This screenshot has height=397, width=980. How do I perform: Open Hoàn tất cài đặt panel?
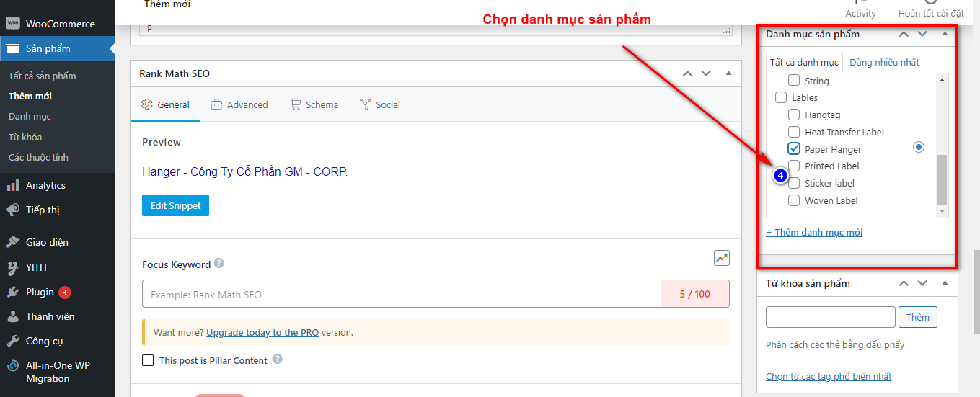click(x=931, y=10)
